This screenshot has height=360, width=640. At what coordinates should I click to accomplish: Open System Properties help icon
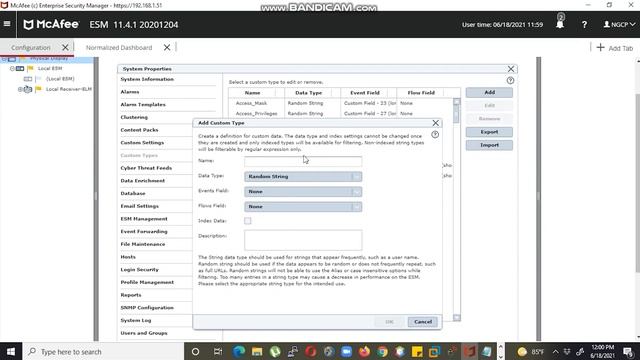click(510, 80)
